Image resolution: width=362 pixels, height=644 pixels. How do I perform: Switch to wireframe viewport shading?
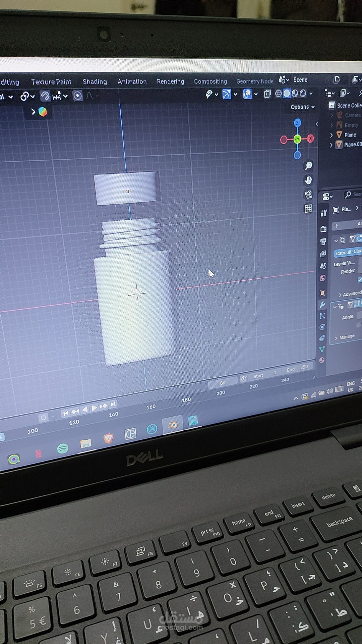[x=278, y=93]
